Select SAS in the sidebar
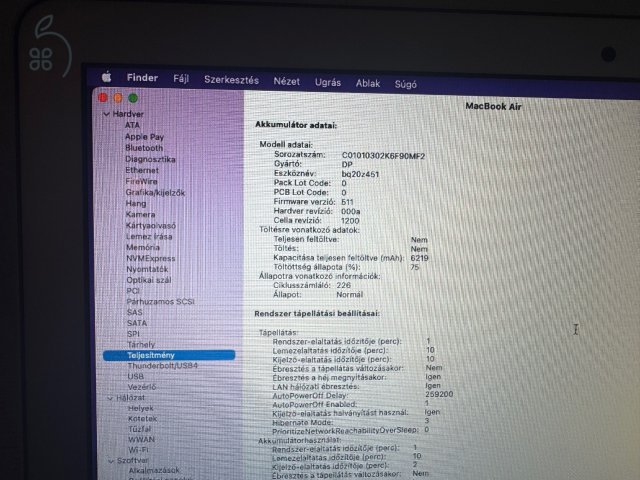 click(135, 312)
